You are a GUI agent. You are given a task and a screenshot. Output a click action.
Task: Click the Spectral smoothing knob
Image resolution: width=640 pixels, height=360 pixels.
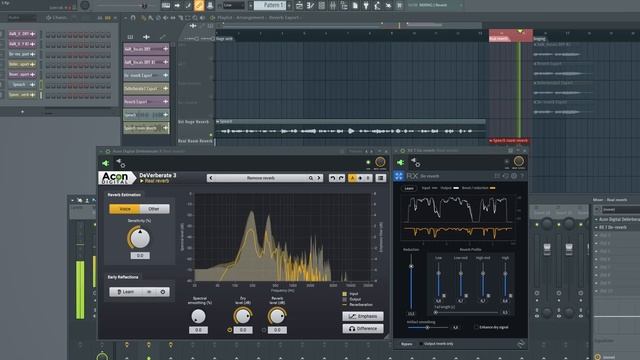point(198,316)
